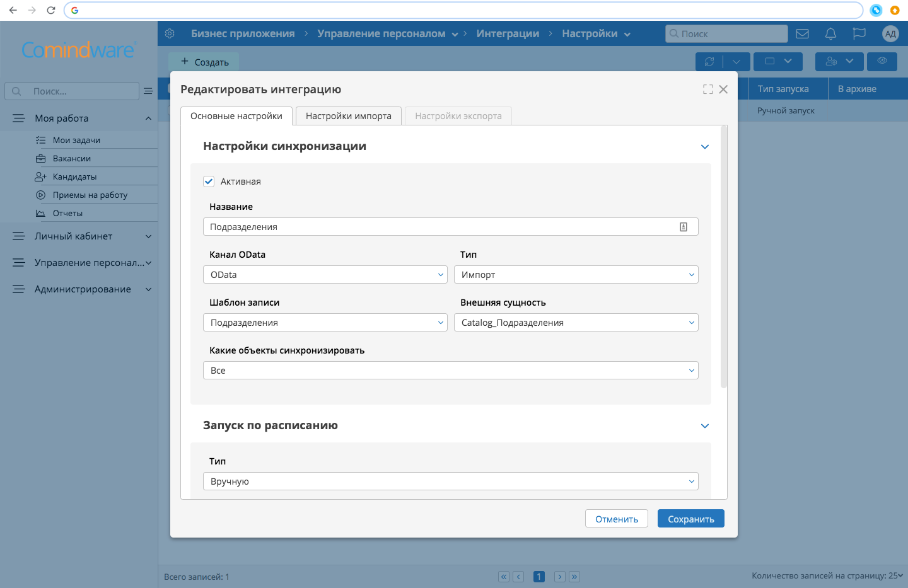Click the browser back arrow
This screenshot has width=908, height=588.
13,10
